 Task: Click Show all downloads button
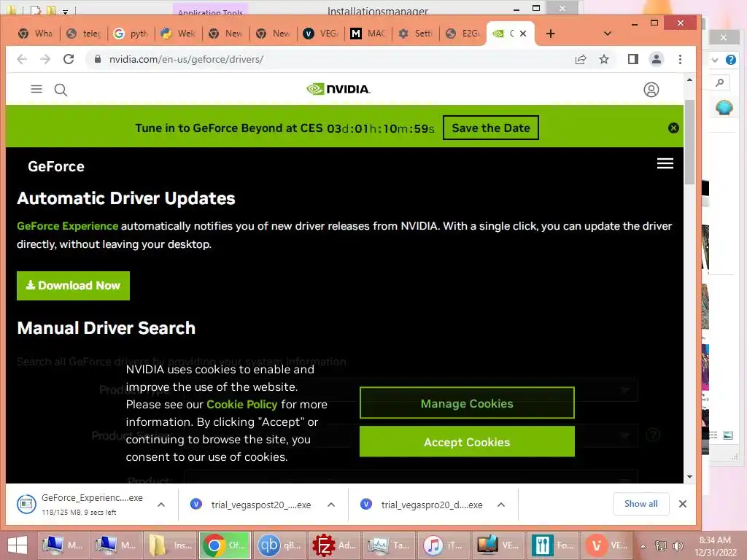pyautogui.click(x=640, y=504)
